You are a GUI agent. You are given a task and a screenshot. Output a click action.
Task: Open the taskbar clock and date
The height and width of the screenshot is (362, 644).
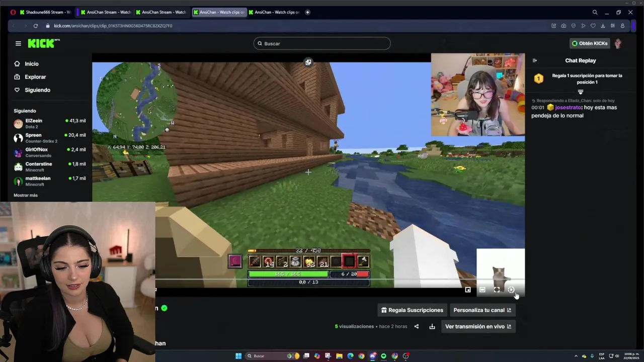(x=631, y=356)
